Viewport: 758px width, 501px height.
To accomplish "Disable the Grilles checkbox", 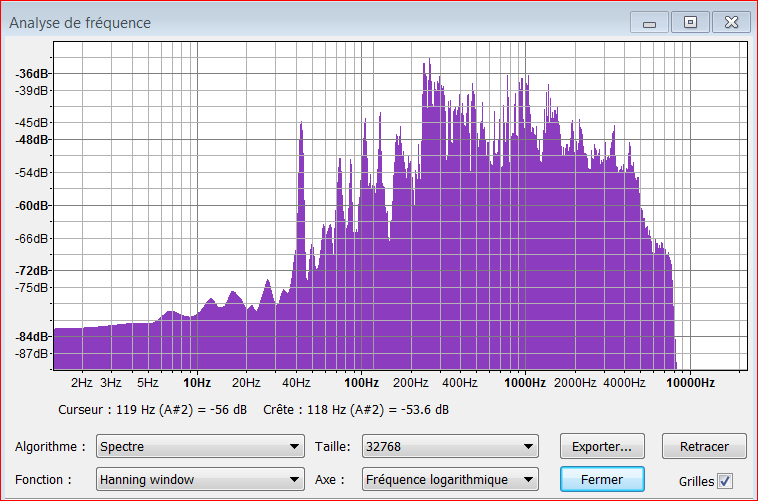I will point(725,481).
